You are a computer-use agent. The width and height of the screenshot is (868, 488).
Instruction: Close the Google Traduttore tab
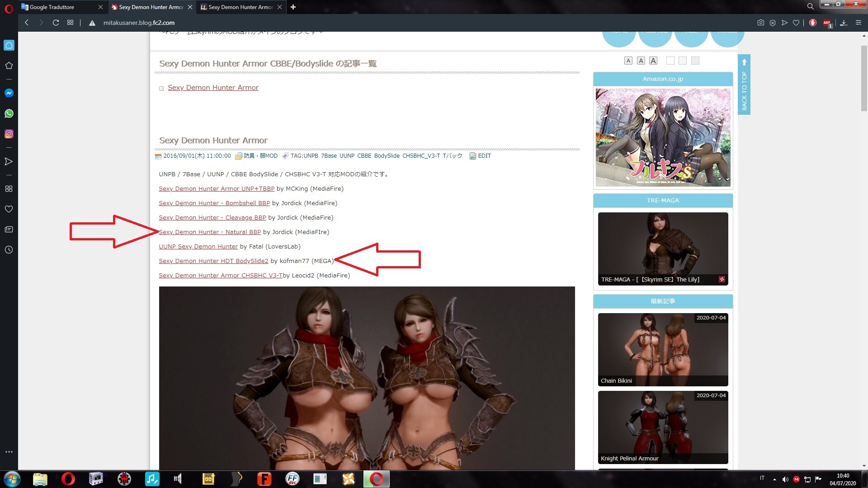click(x=100, y=7)
